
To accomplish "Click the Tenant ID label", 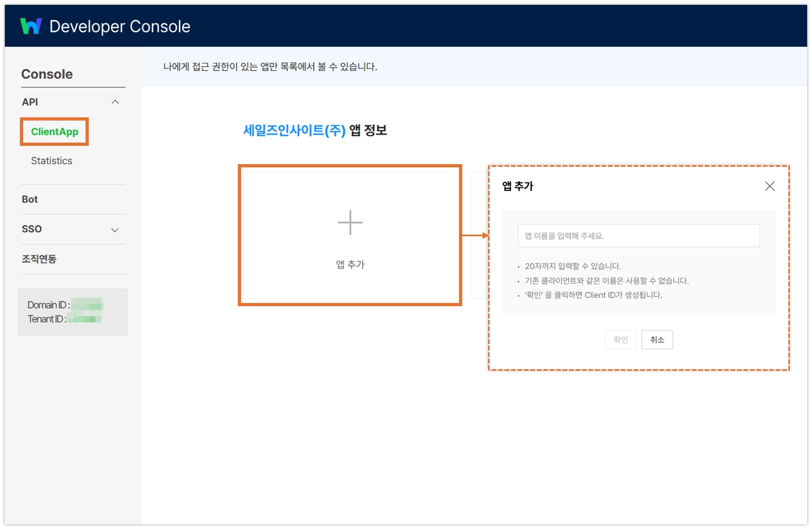I will coord(47,319).
